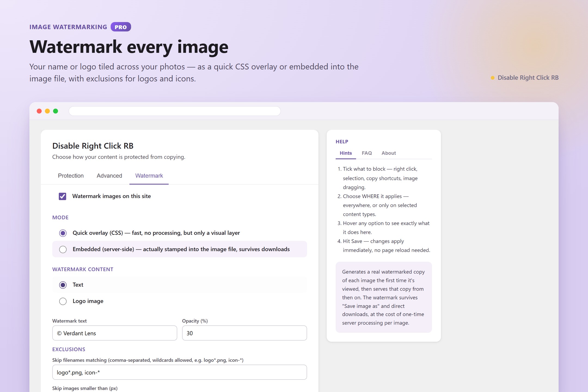Click the red window dot
588x392 pixels.
point(39,111)
